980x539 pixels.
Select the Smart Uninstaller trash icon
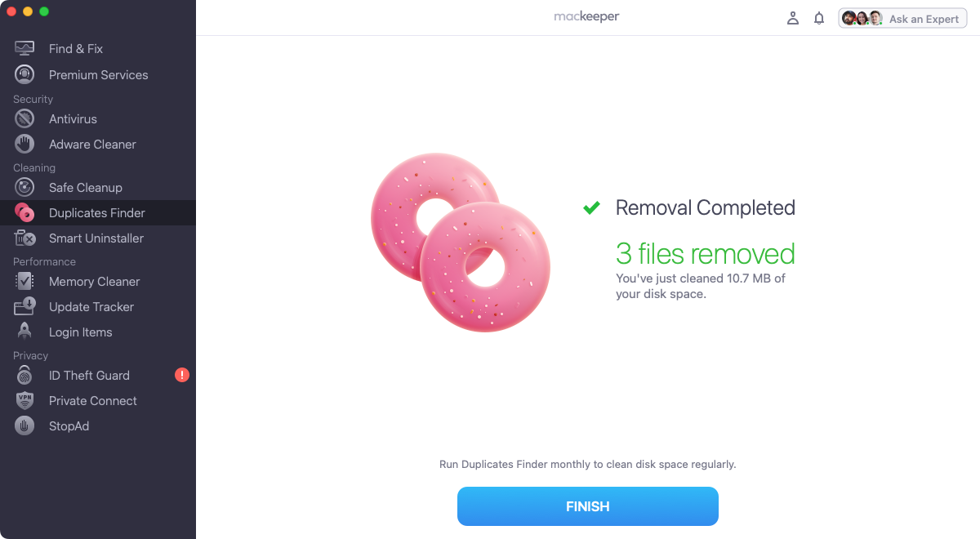(24, 238)
